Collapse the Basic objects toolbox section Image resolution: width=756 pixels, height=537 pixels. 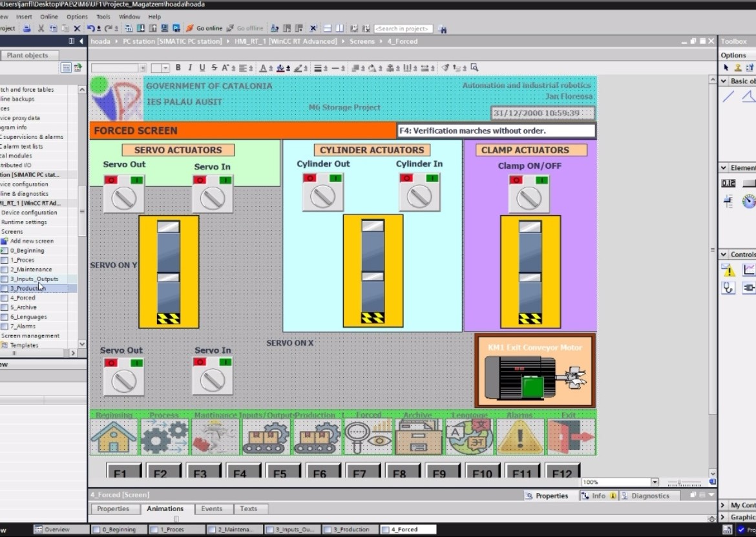click(x=724, y=81)
